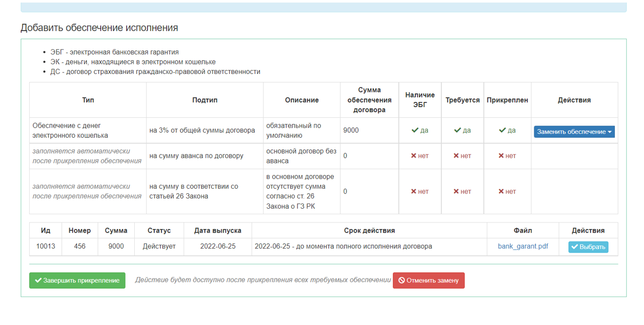The height and width of the screenshot is (325, 644).
Task: Select the Срок действия column header
Action: click(x=369, y=231)
